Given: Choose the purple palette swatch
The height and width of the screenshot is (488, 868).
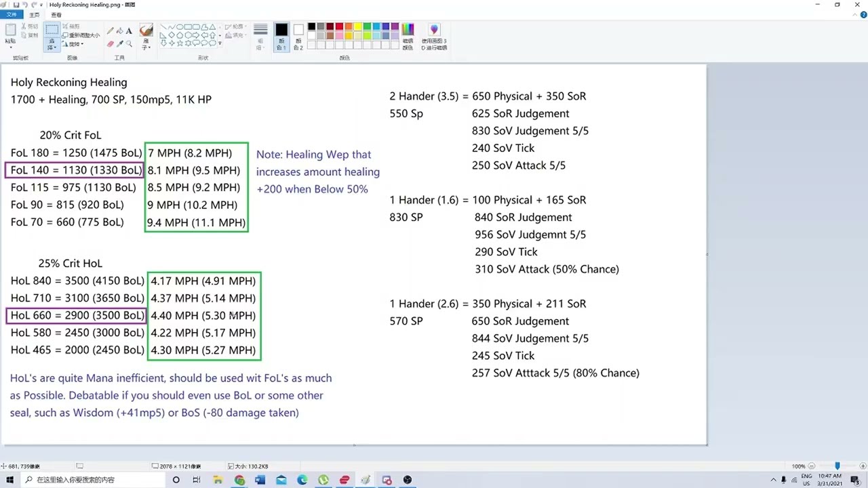Looking at the screenshot, I should click(x=395, y=26).
